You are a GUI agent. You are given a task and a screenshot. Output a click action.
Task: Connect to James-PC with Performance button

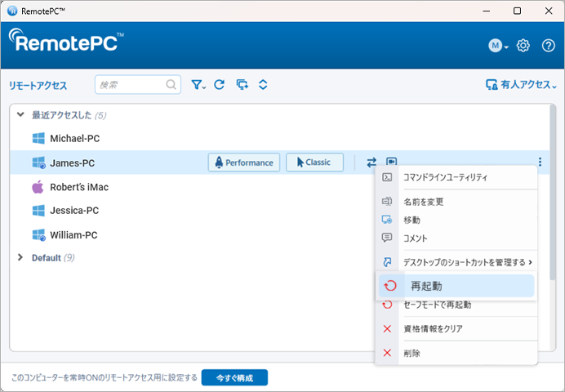coord(244,163)
